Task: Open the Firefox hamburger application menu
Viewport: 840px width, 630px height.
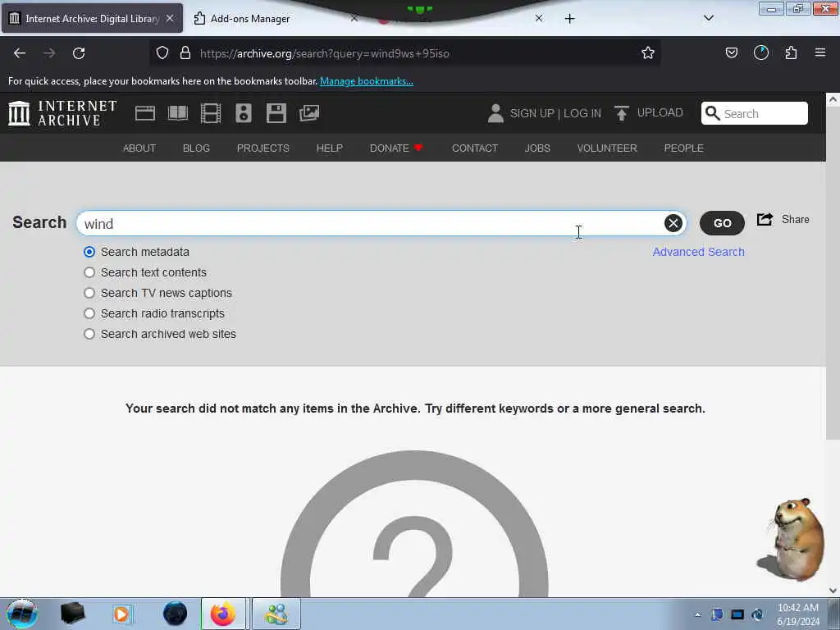Action: (x=820, y=52)
